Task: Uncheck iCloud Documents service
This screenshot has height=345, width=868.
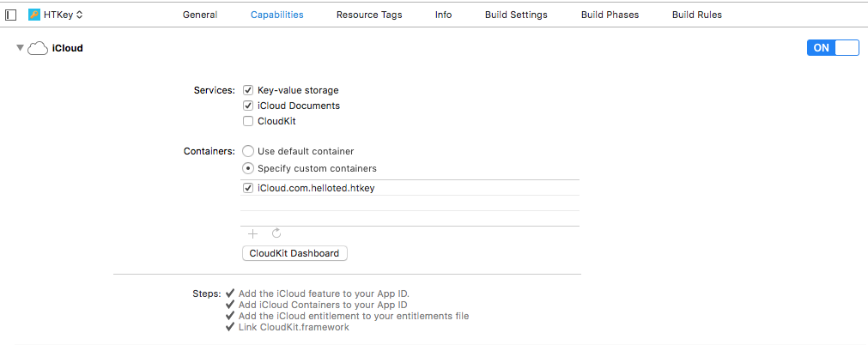Action: click(x=248, y=106)
